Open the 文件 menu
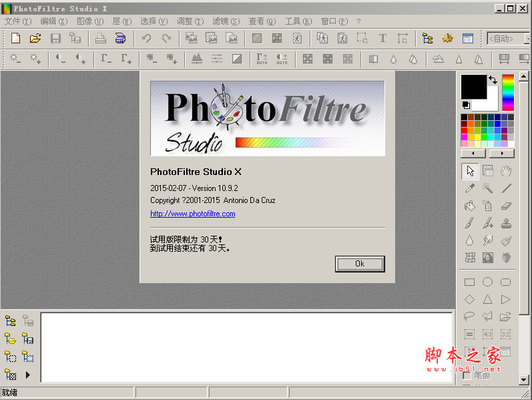532x400 pixels. [x=17, y=21]
